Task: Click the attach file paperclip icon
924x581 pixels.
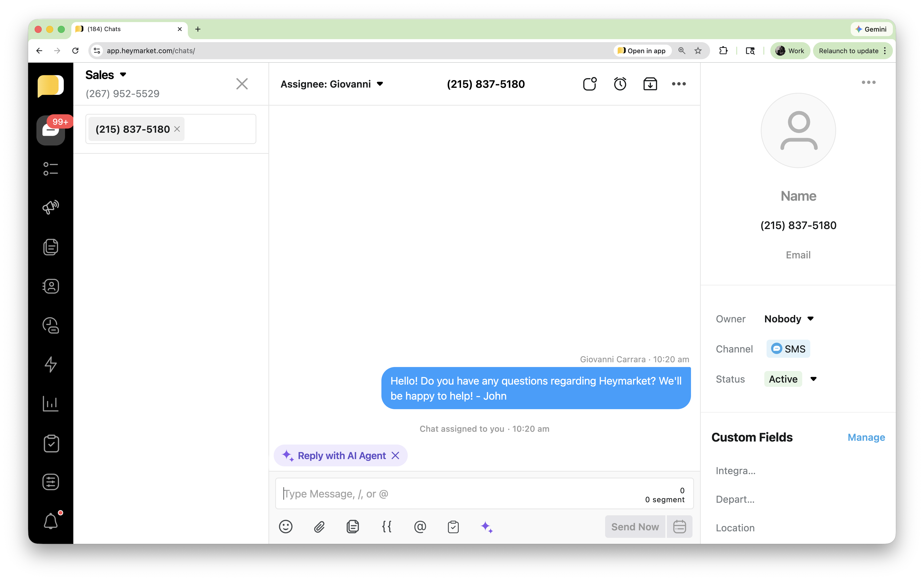Action: 319,527
